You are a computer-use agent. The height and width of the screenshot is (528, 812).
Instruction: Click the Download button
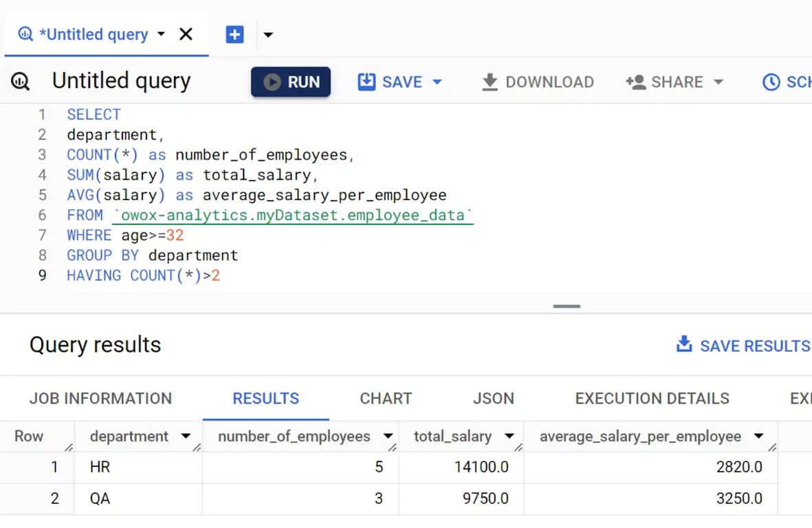538,82
